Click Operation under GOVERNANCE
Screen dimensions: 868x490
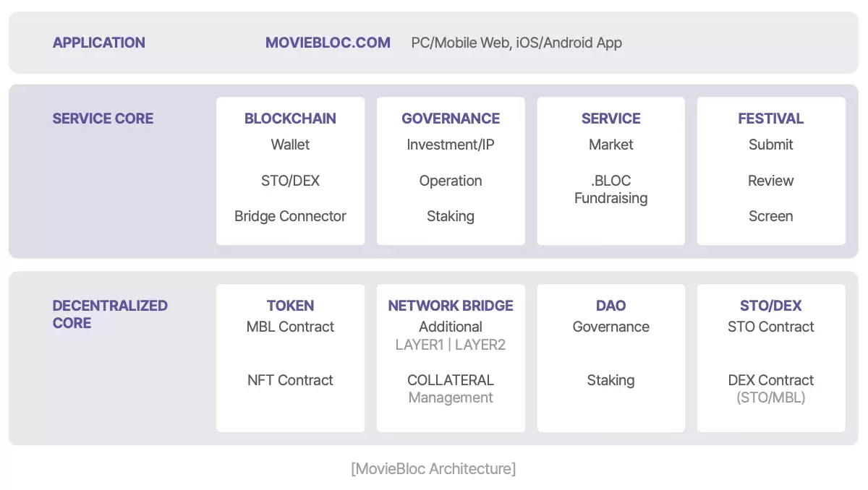pos(451,181)
